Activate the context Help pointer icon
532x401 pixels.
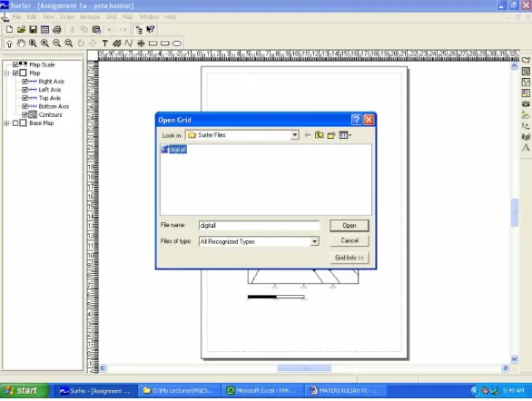(151, 30)
